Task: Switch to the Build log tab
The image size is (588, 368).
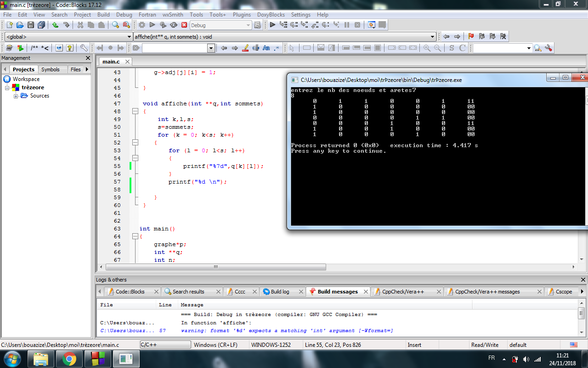Action: 279,292
